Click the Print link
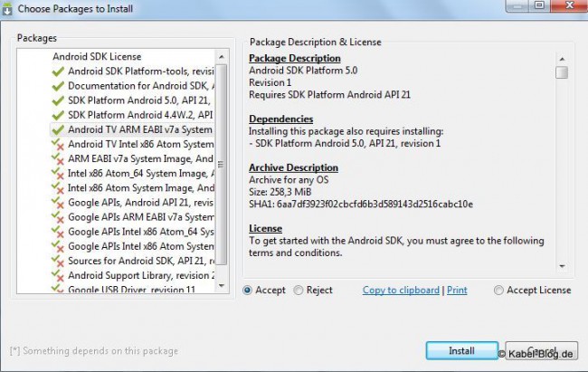Viewport: 588px width, 372px height. pos(457,291)
